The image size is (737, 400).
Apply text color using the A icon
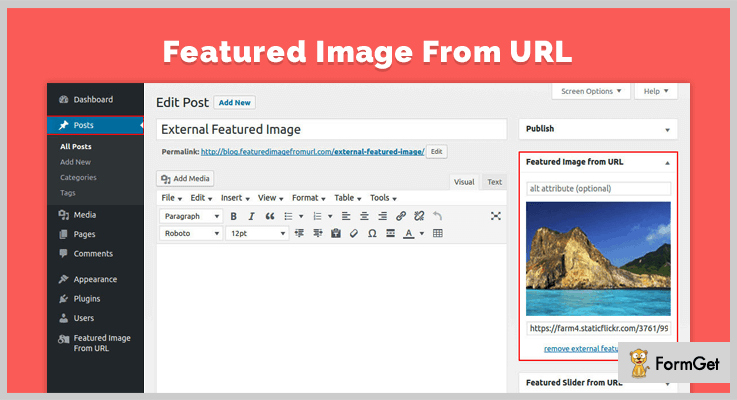pyautogui.click(x=409, y=233)
